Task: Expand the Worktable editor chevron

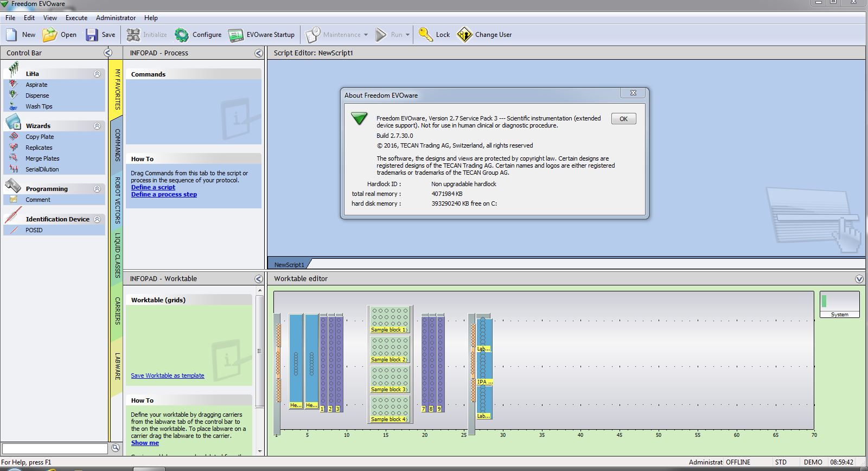Action: [859, 278]
